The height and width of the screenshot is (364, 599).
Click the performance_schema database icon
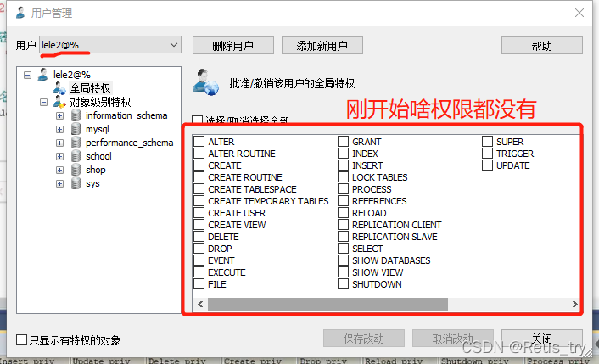(x=76, y=143)
